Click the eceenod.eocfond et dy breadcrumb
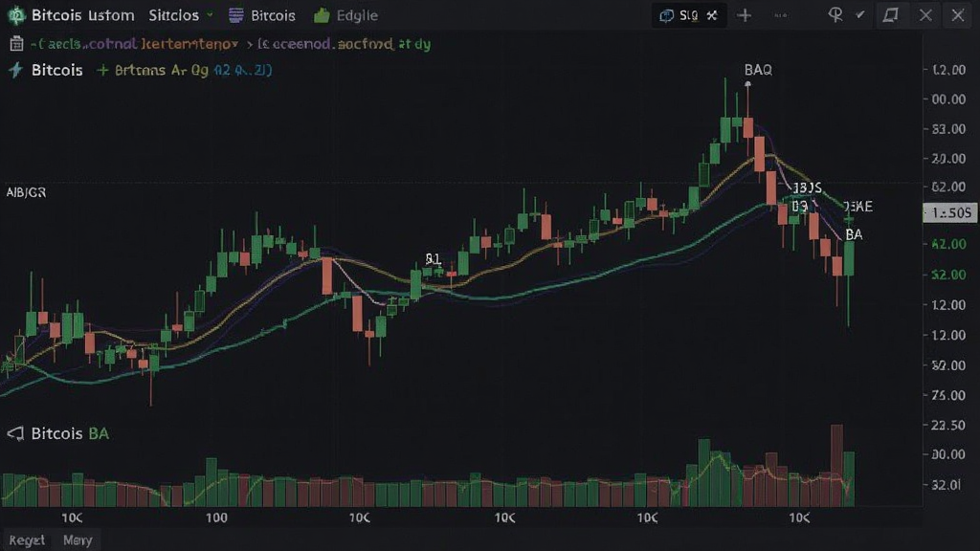Screen dimensions: 980x551 (x=344, y=44)
